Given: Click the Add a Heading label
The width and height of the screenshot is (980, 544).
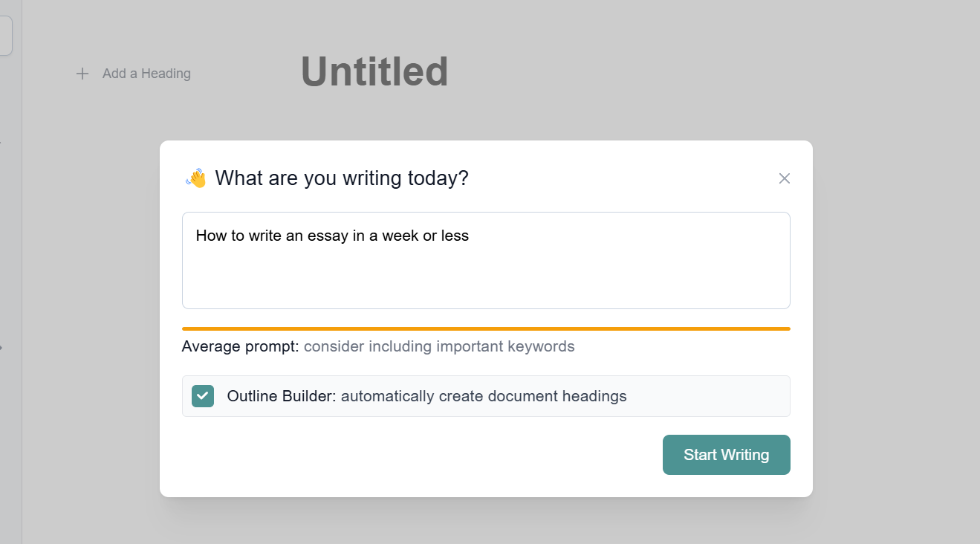Looking at the screenshot, I should [146, 73].
